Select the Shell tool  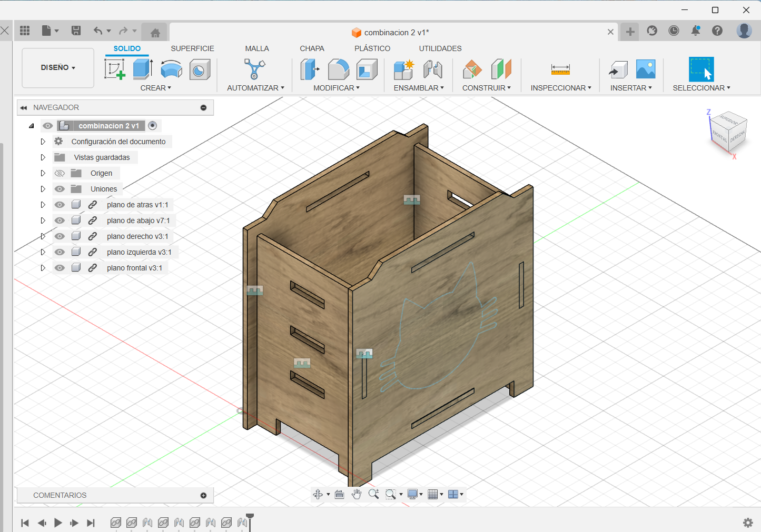[x=367, y=69]
